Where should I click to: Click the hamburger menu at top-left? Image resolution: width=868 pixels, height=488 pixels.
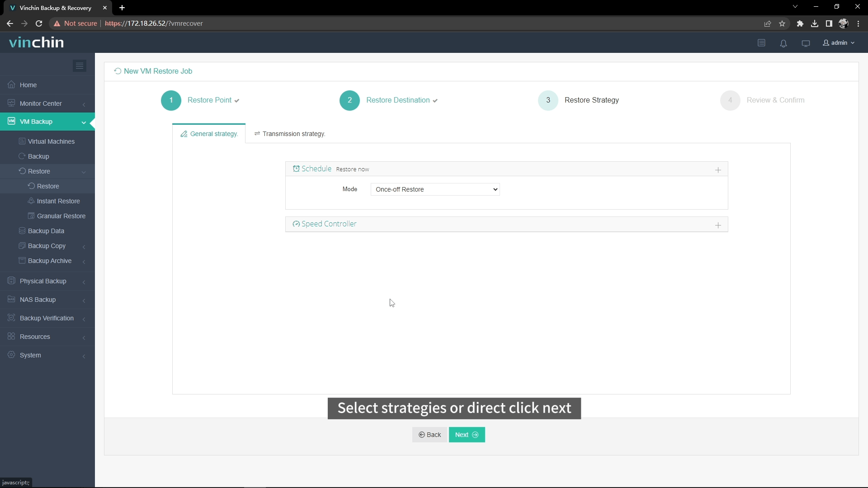(79, 66)
